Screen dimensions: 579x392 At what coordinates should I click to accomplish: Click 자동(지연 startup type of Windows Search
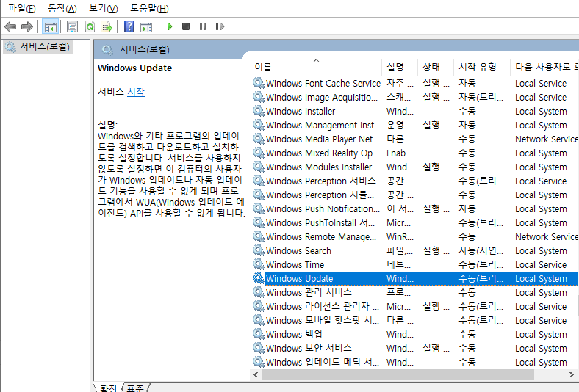point(481,250)
